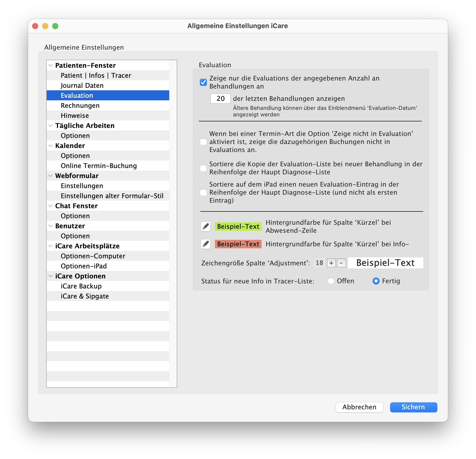The height and width of the screenshot is (459, 476).
Task: Click the Abbrechen button
Action: pos(359,407)
